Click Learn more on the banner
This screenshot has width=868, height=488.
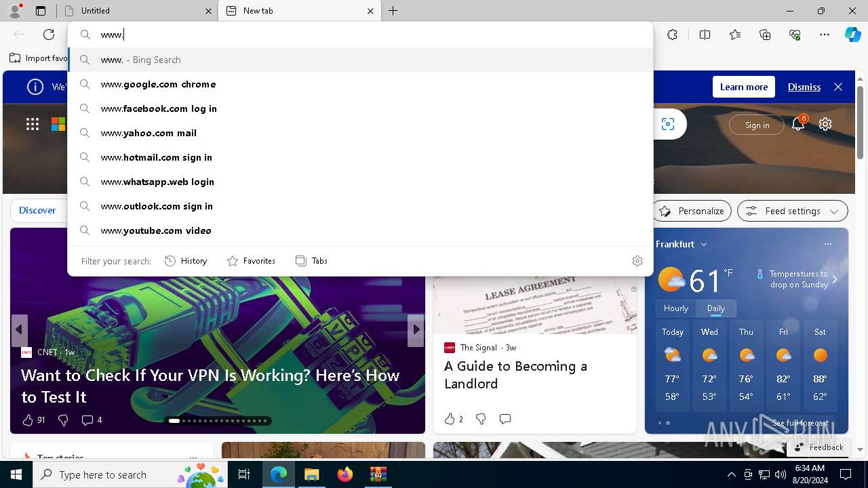[x=744, y=87]
